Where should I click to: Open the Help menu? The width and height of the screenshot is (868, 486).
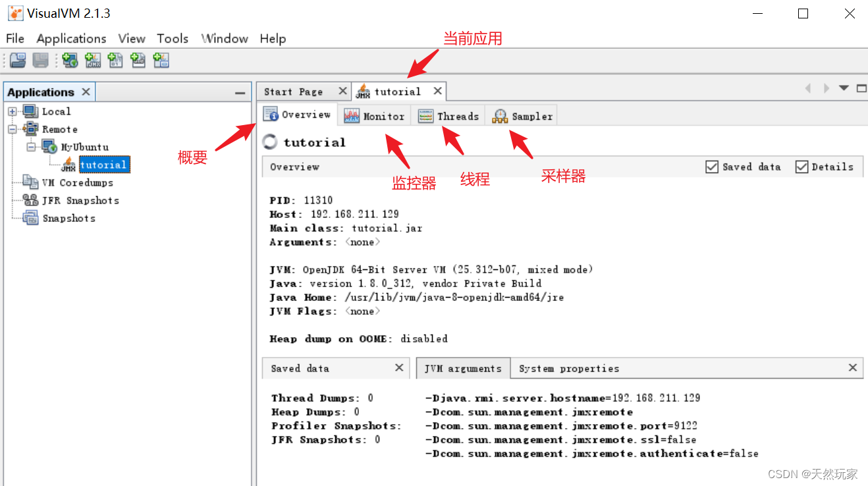pos(273,38)
